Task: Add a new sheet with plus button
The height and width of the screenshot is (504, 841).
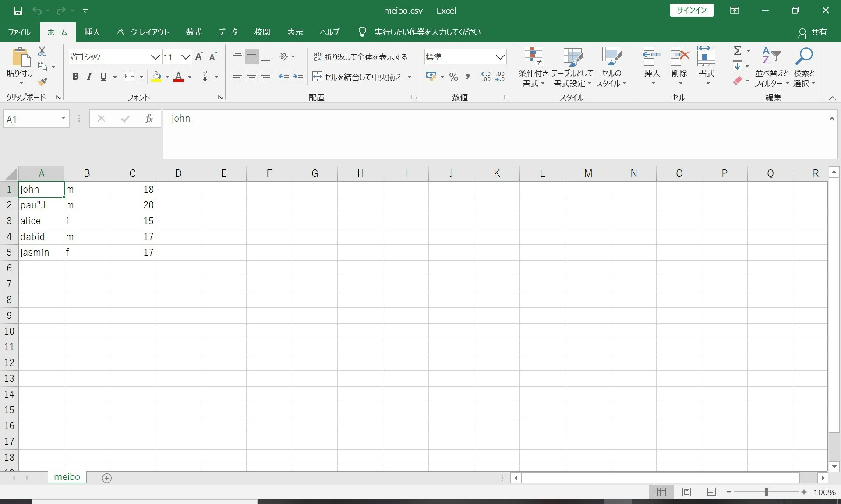Action: pos(107,478)
